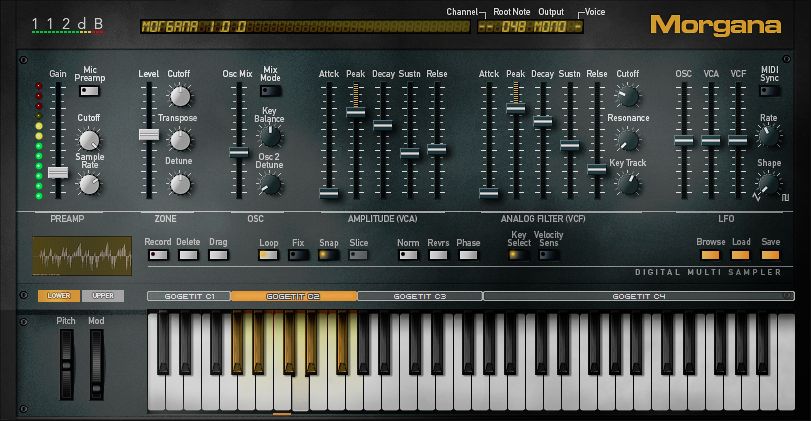The image size is (811, 421).
Task: Click the 112dB logo
Action: click(67, 24)
